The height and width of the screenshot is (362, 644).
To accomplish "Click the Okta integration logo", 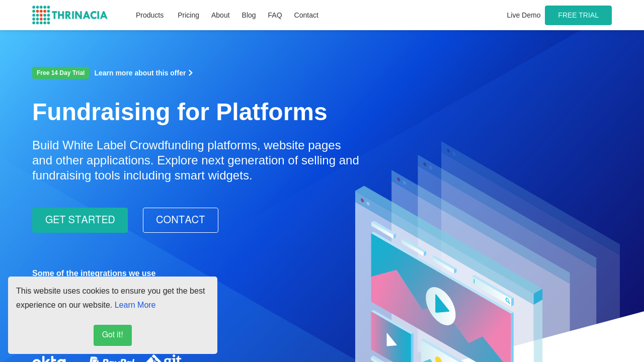I will coord(49,359).
